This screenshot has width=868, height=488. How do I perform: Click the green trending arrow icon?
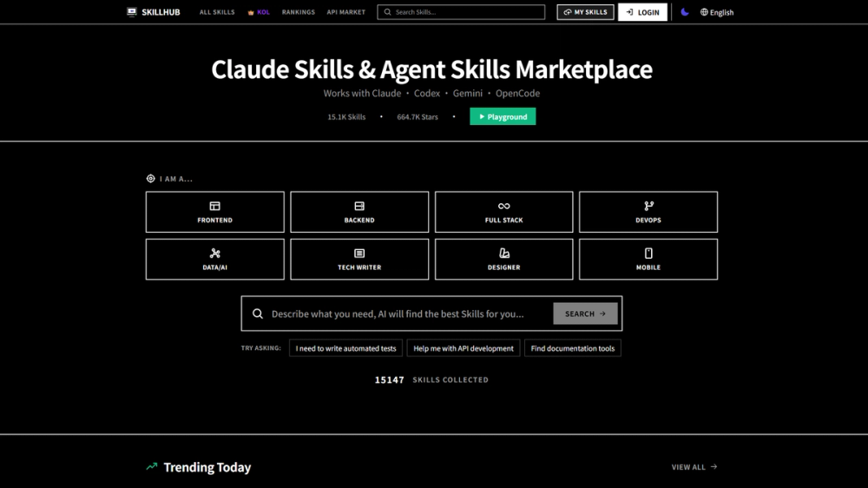coord(152,466)
